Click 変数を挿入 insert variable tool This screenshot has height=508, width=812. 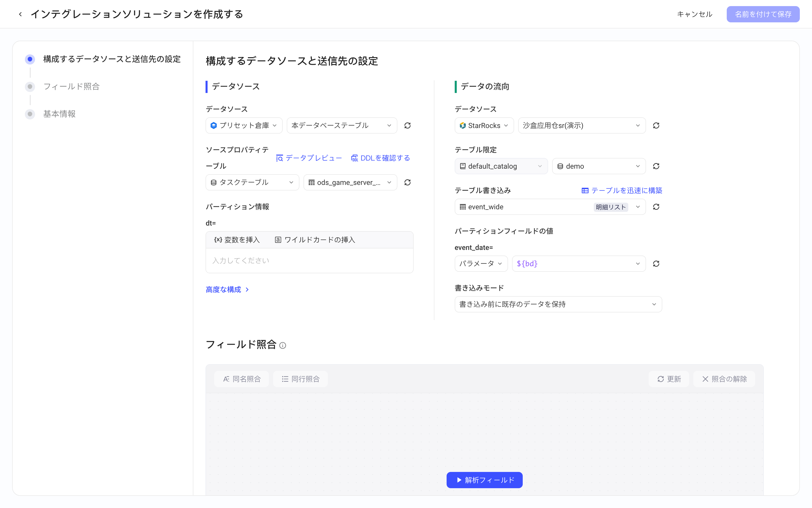click(237, 240)
